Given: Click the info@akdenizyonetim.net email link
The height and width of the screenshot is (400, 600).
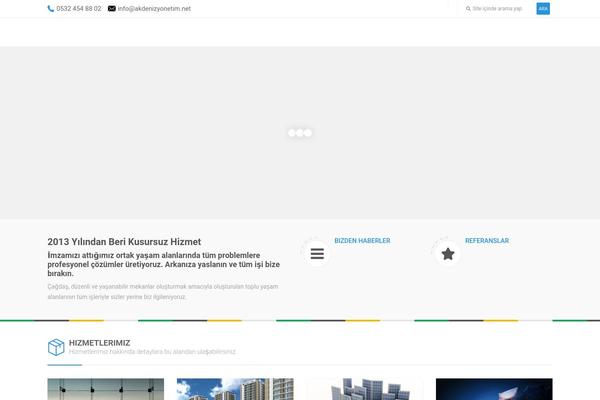Looking at the screenshot, I should [154, 8].
